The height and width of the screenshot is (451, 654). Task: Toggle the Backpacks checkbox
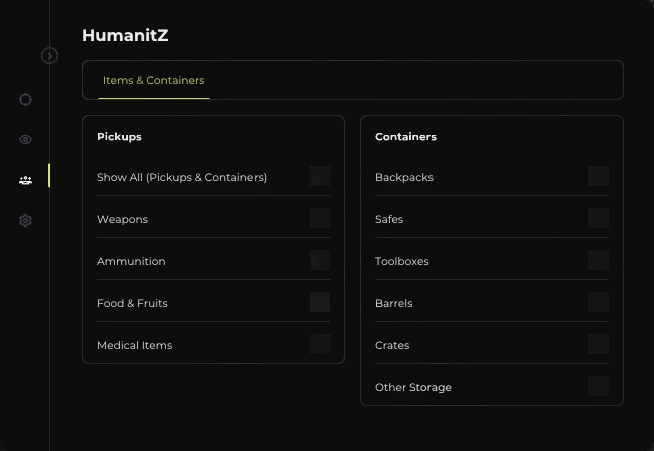(598, 176)
